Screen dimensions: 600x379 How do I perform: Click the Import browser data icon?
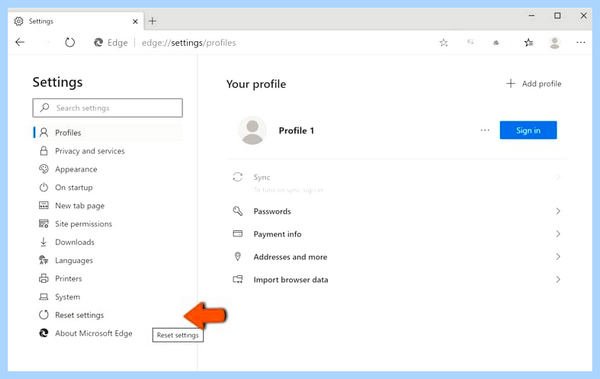coord(238,279)
